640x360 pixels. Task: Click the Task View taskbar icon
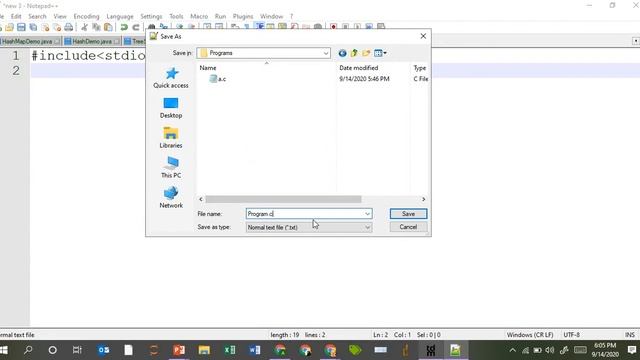pos(77,350)
